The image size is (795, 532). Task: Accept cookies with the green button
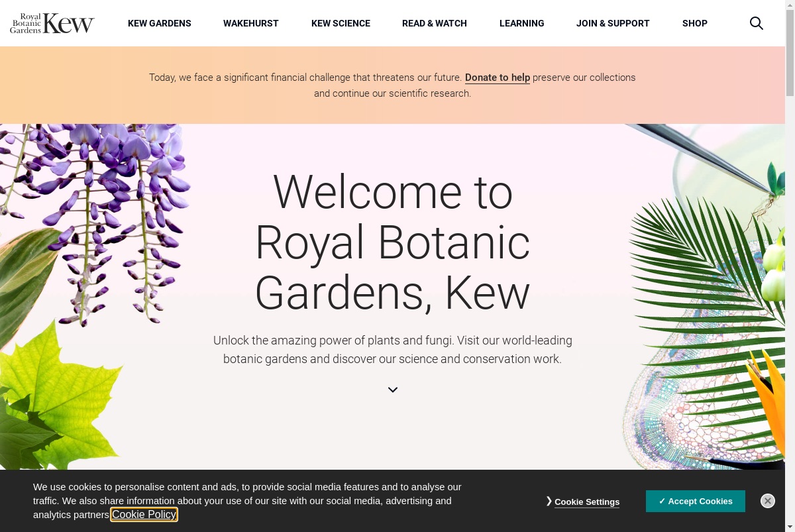[x=696, y=501]
